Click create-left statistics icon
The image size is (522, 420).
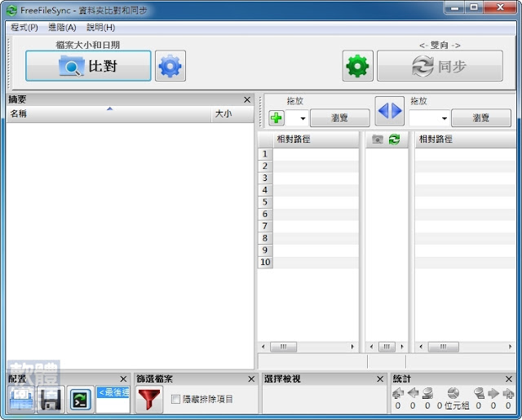(x=398, y=393)
